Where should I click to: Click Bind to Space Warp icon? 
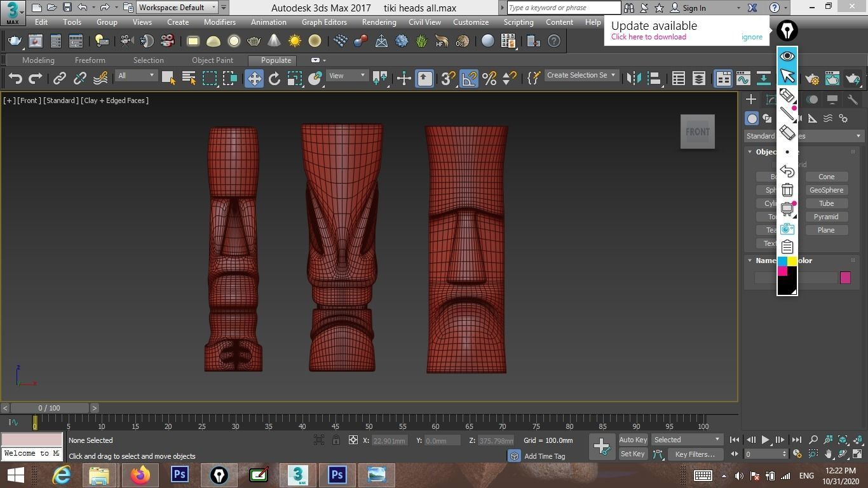[x=100, y=78]
